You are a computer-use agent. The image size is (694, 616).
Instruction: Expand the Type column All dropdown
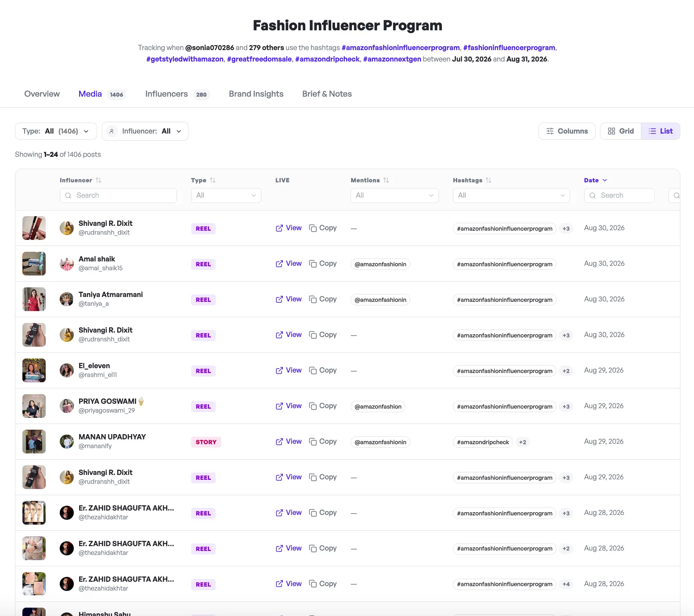(226, 196)
